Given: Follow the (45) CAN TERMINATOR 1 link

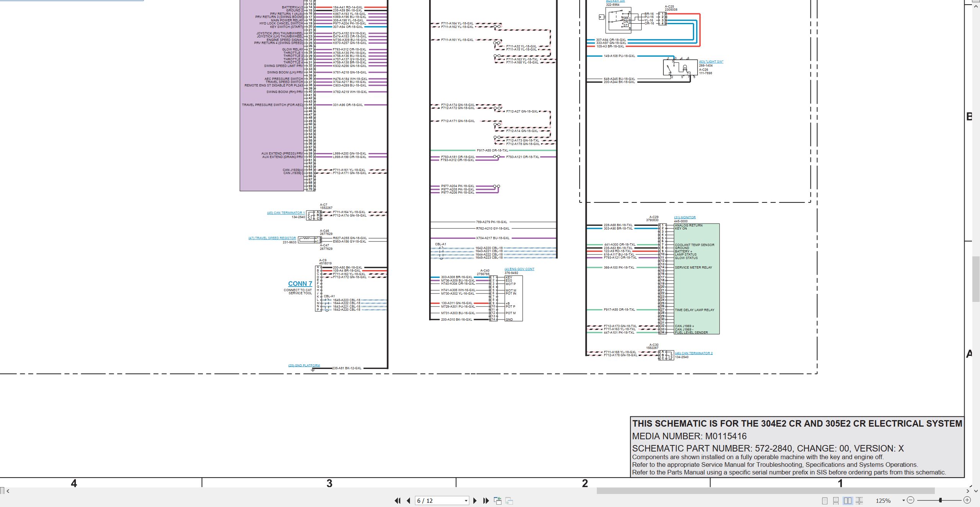Looking at the screenshot, I should click(286, 213).
